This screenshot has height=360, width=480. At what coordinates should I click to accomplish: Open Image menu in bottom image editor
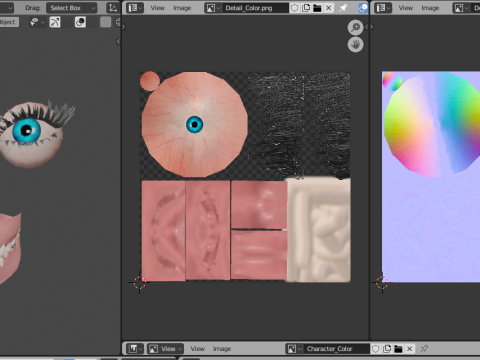coord(222,349)
